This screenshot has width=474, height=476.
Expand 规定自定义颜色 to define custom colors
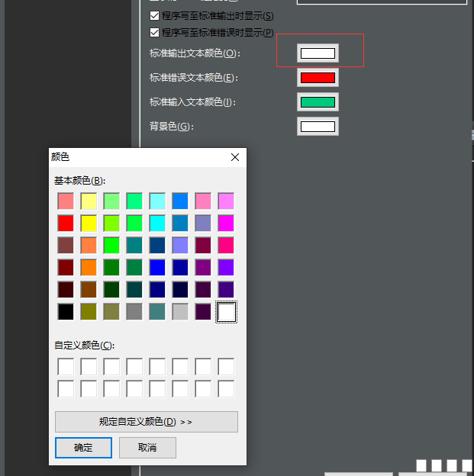click(x=147, y=422)
